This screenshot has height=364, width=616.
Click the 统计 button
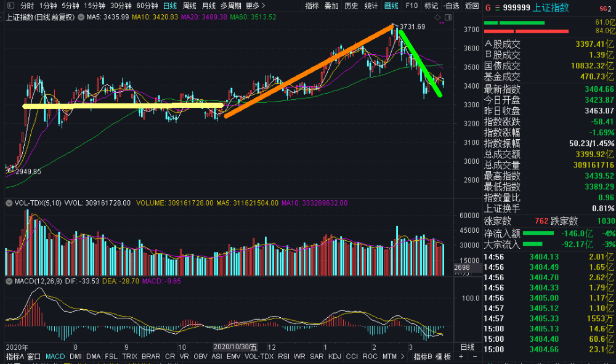[x=371, y=6]
